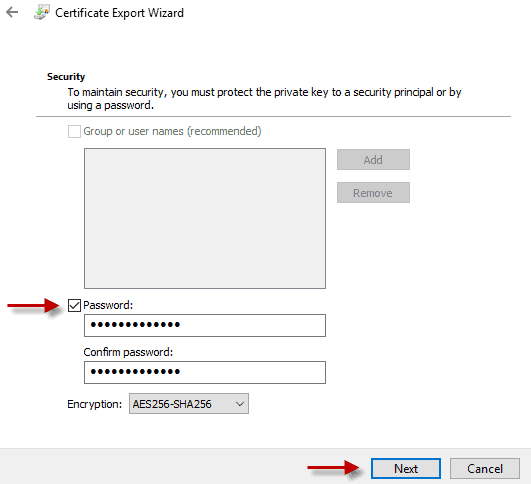Click the 'Confirm password:' label
The image size is (531, 484).
pos(128,352)
